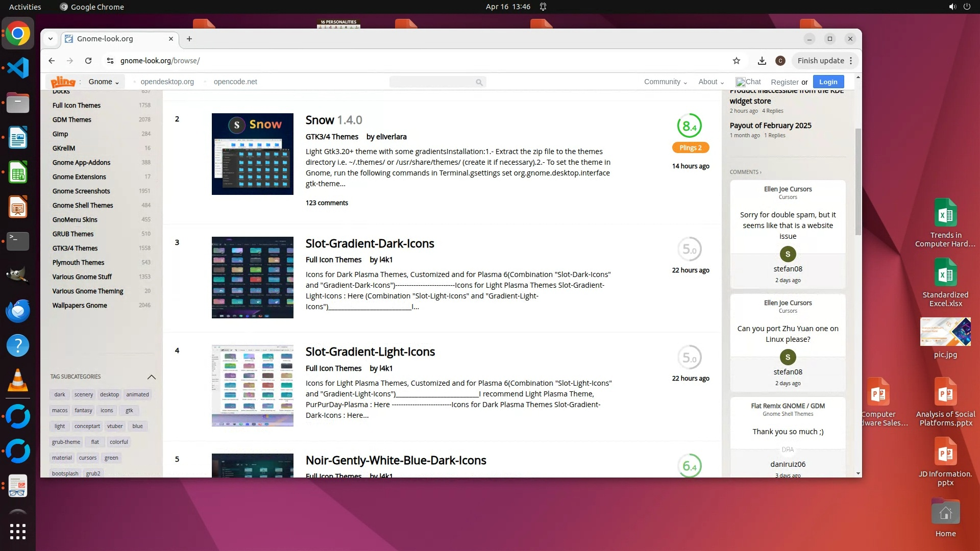The width and height of the screenshot is (980, 551).
Task: Open the Chrome downloads icon
Action: tap(762, 61)
